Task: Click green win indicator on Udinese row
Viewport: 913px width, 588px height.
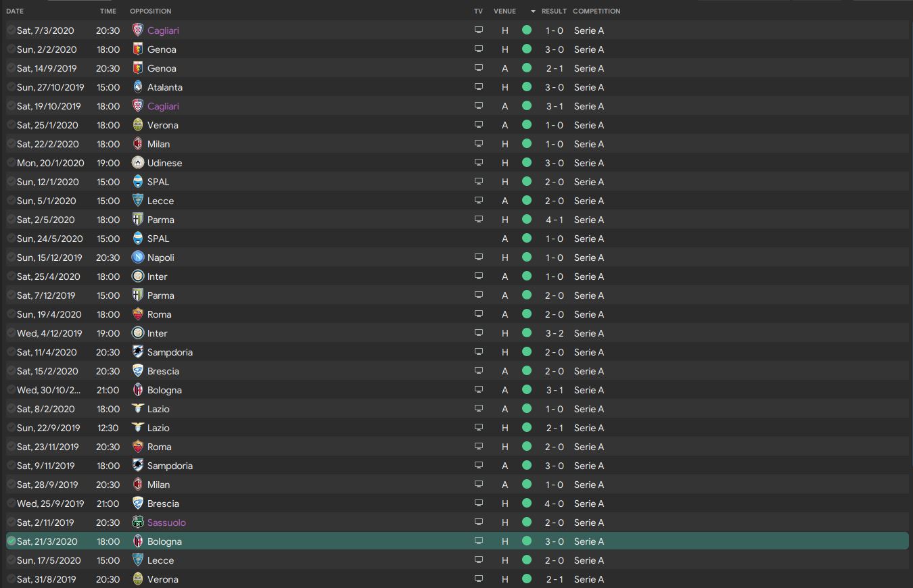Action: (527, 163)
